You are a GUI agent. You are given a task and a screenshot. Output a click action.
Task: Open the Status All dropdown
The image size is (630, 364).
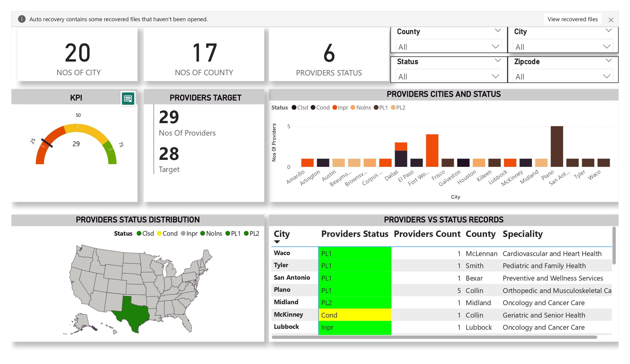(x=448, y=76)
